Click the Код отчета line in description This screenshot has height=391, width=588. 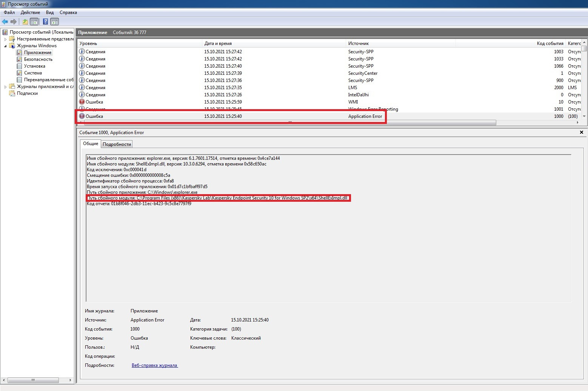[x=139, y=204]
